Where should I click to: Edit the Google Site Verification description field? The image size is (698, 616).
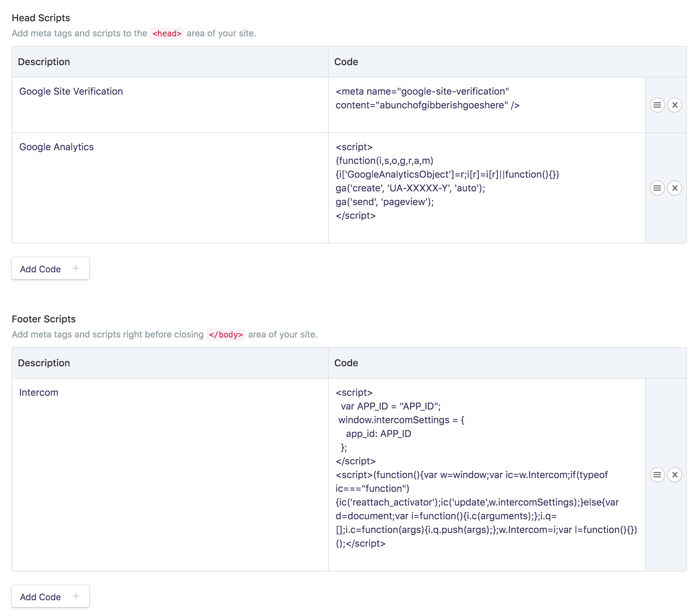170,105
